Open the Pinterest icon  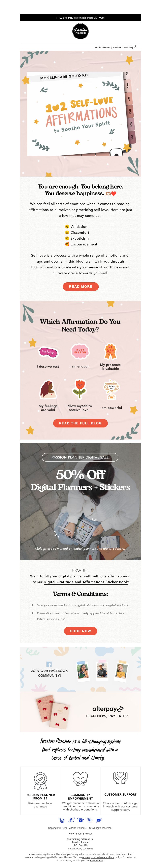point(89,820)
